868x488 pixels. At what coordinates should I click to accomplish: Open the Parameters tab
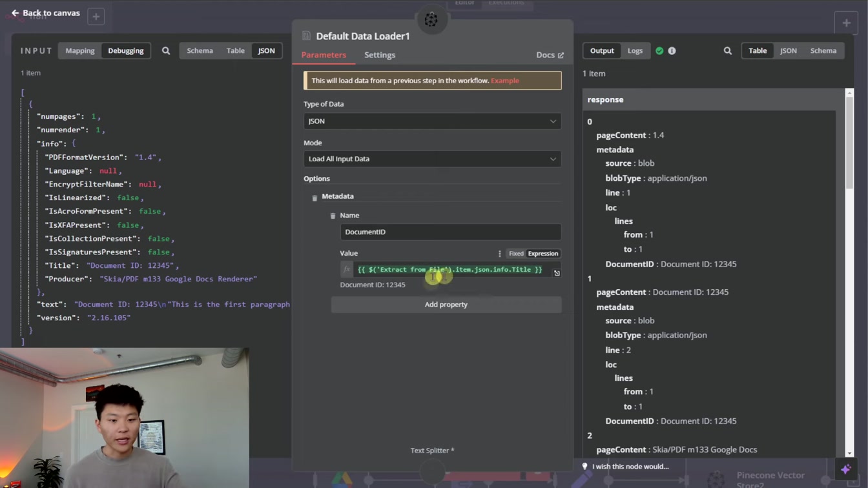coord(324,55)
